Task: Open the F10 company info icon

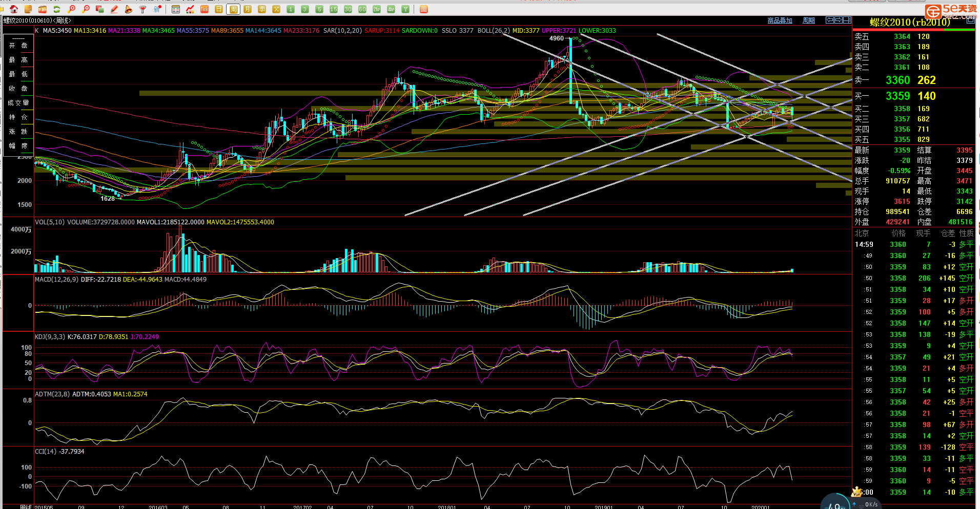Action: [x=43, y=9]
